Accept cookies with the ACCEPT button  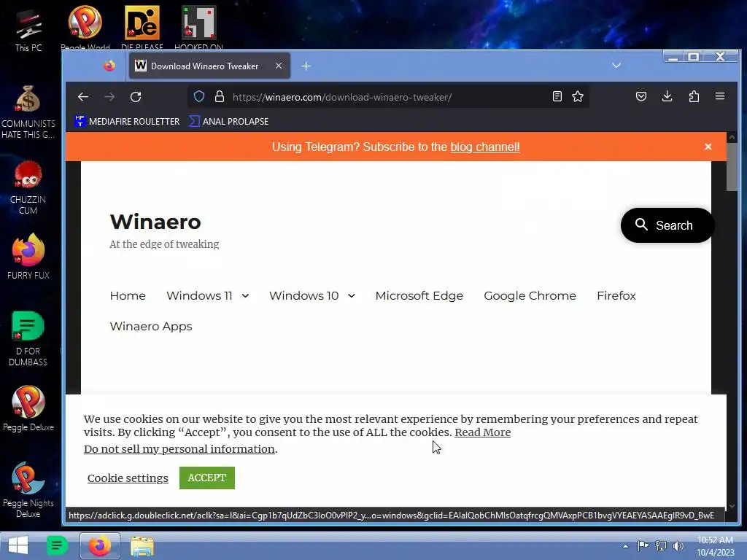coord(206,478)
